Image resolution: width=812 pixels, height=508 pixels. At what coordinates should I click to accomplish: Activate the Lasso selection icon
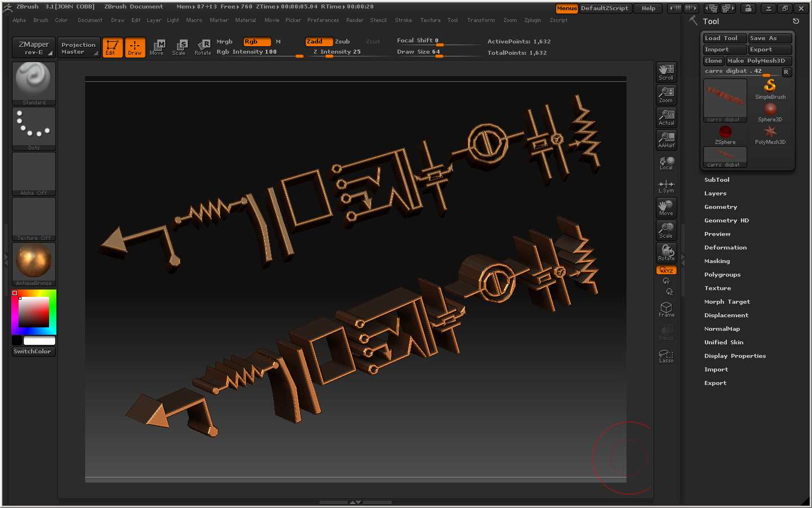point(667,356)
